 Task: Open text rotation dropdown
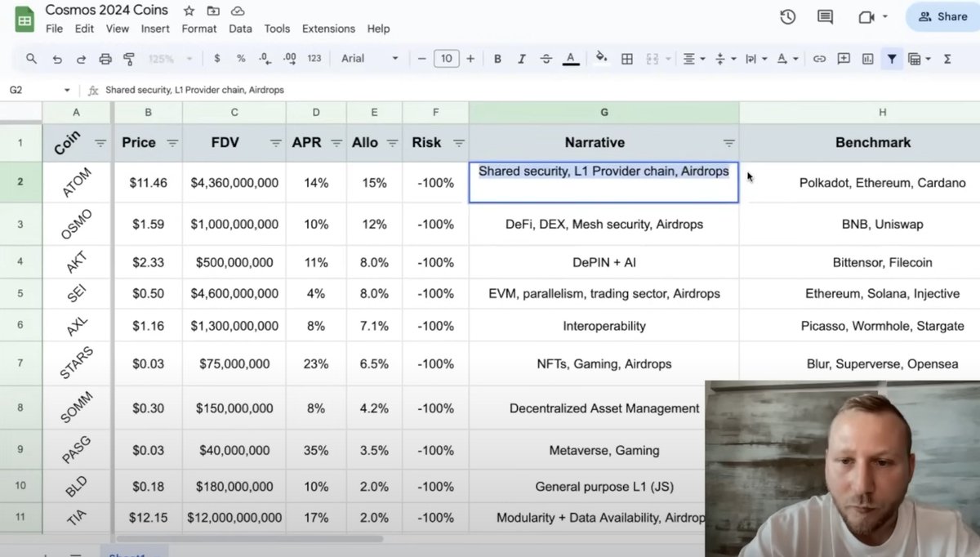coord(786,59)
